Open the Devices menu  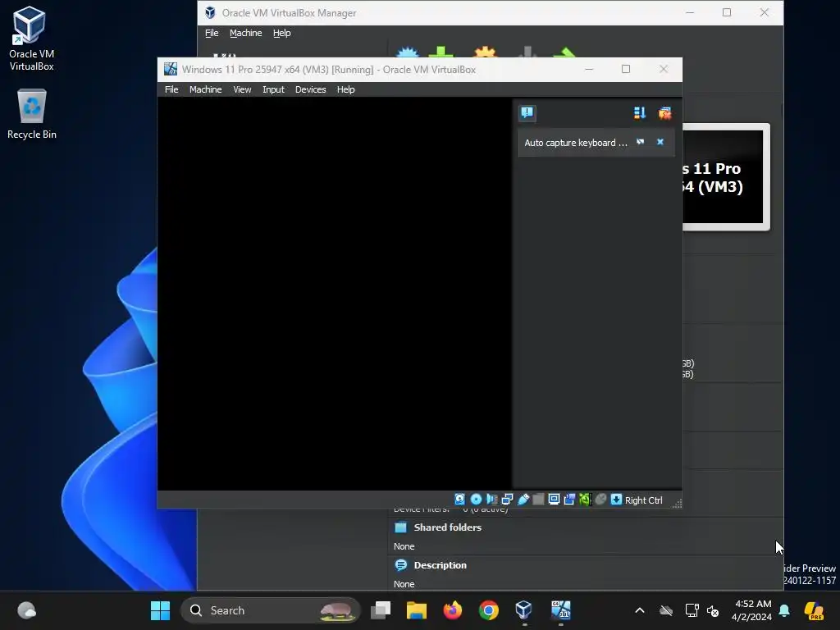[310, 89]
